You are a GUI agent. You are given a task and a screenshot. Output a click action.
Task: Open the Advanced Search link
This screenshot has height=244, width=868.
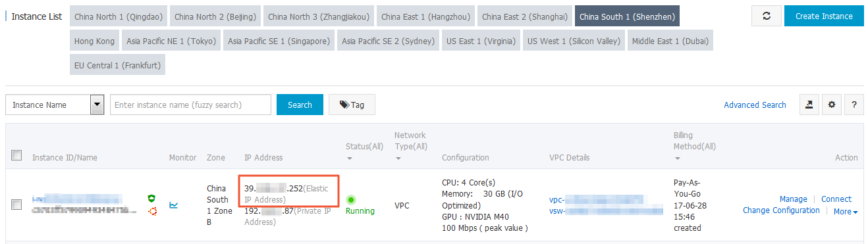tap(755, 105)
